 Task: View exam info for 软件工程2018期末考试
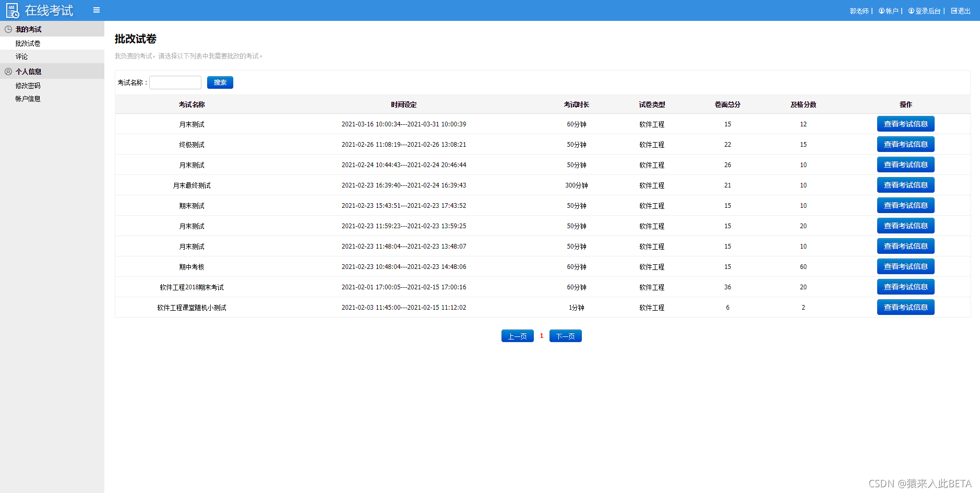pos(906,287)
